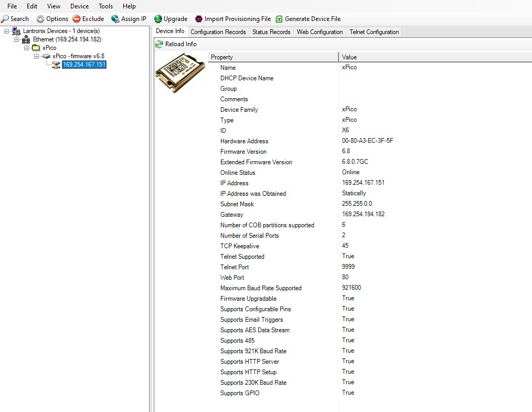Switch to the Device Info tab
This screenshot has height=412, width=532.
pos(170,31)
